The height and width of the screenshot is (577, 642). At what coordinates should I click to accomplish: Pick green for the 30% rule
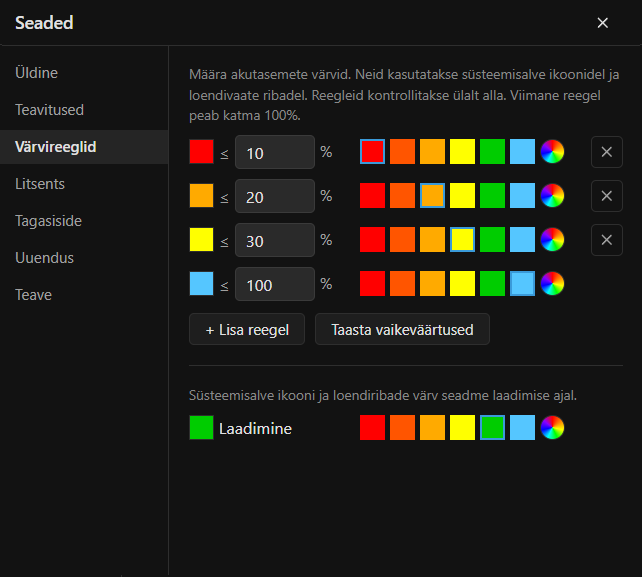pos(492,240)
